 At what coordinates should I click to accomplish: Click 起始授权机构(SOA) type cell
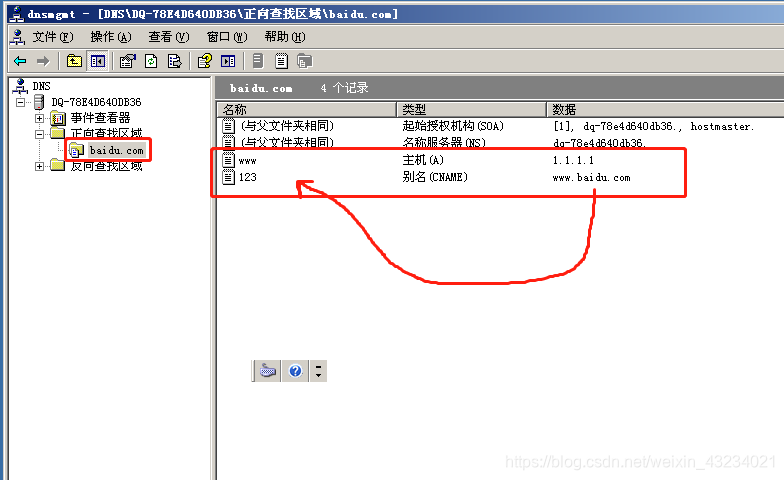(x=453, y=126)
